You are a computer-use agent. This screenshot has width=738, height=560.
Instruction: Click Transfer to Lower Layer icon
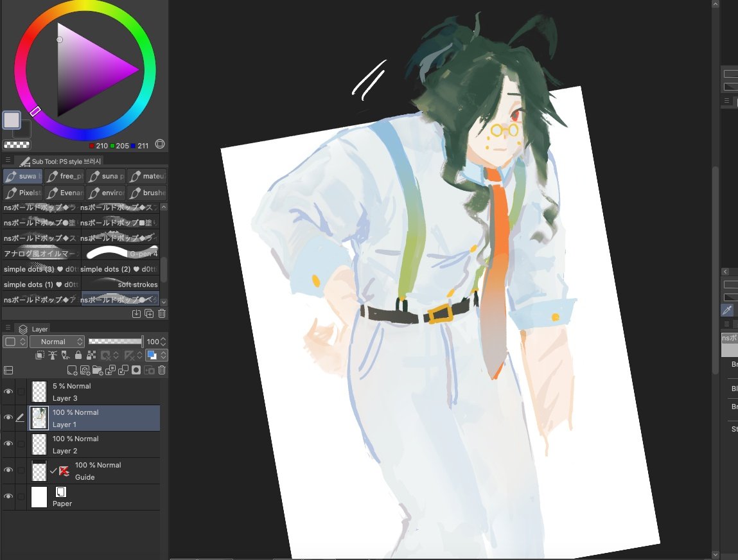(110, 371)
